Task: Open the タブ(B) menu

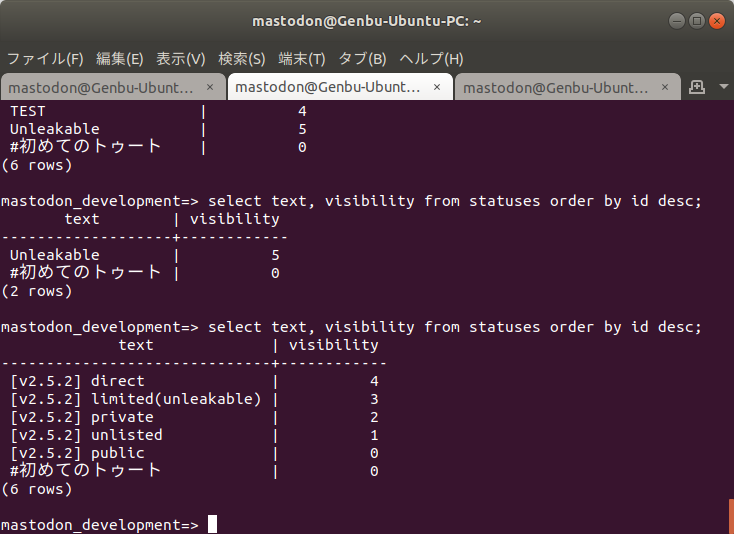Action: coord(362,58)
